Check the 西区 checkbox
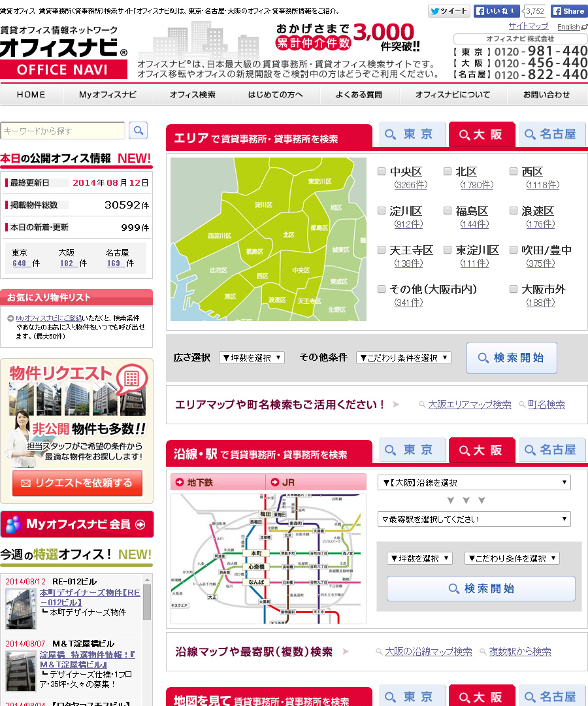 (514, 171)
